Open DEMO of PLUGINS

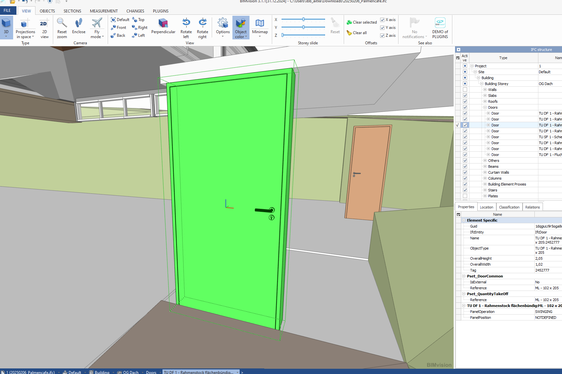click(x=440, y=28)
